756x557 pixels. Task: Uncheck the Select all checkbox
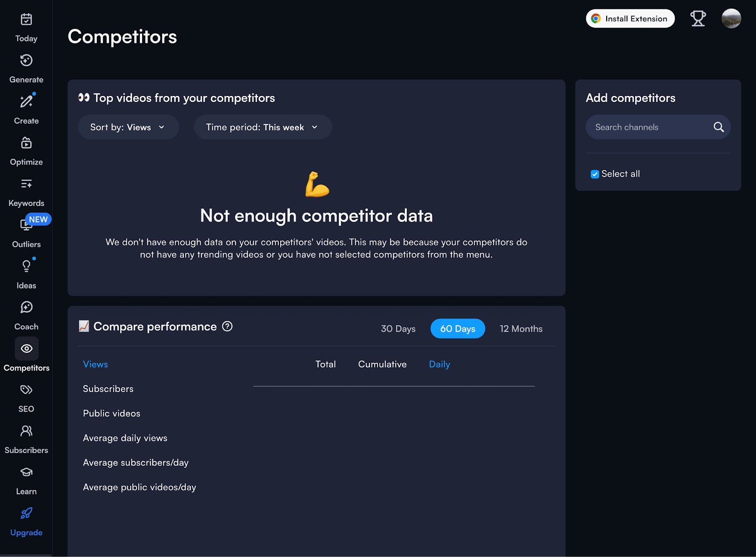[595, 174]
